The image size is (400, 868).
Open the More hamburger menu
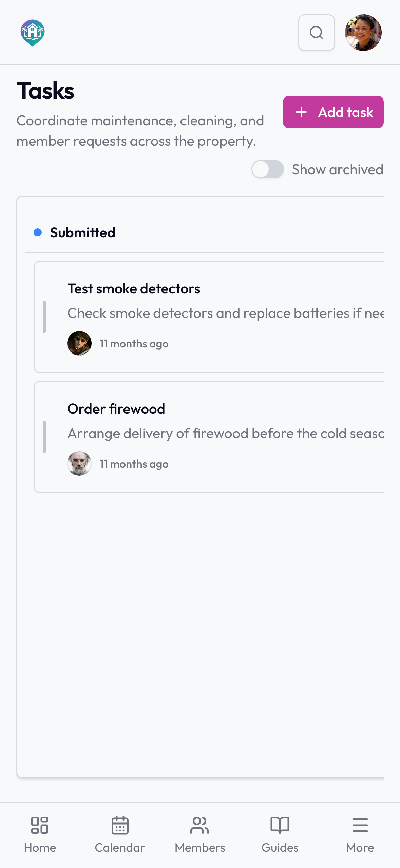pos(360,825)
